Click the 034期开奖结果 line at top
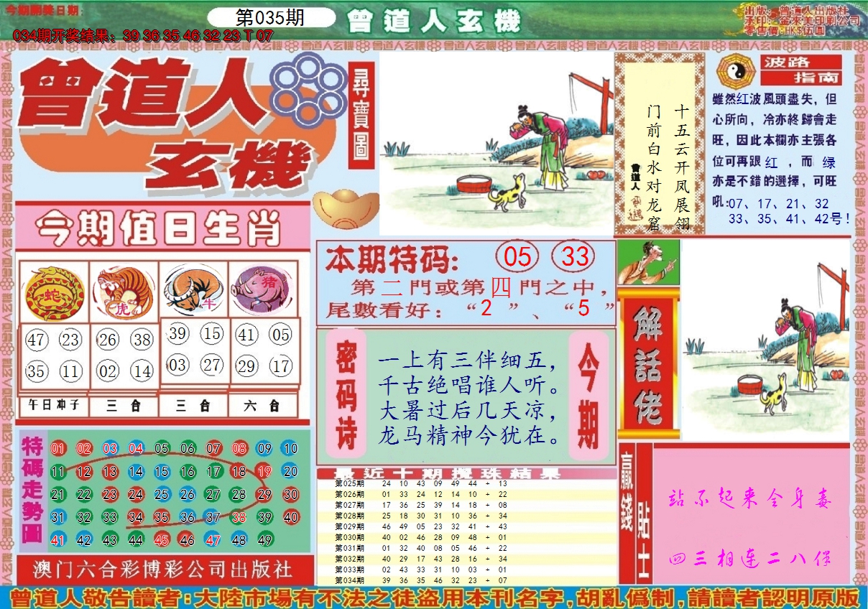Screen dimensions: 868x609 click(x=143, y=36)
